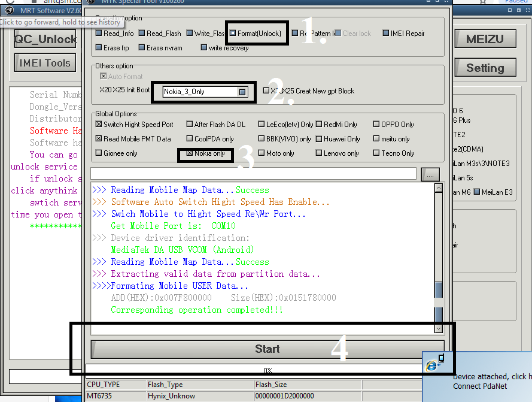The height and width of the screenshot is (402, 532).
Task: Enable Creat New gpt Block checkbox
Action: coord(266,90)
